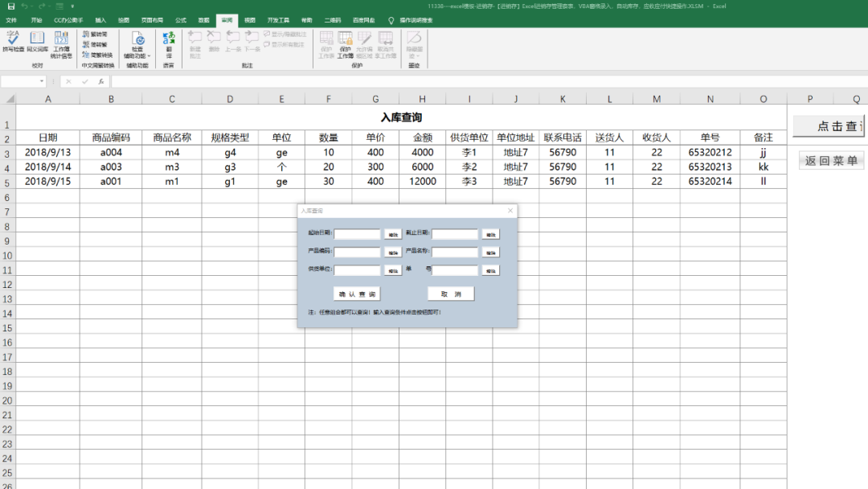Viewport: 868px width, 489px height.
Task: Click the formula bar confirm checkmark
Action: pyautogui.click(x=84, y=81)
